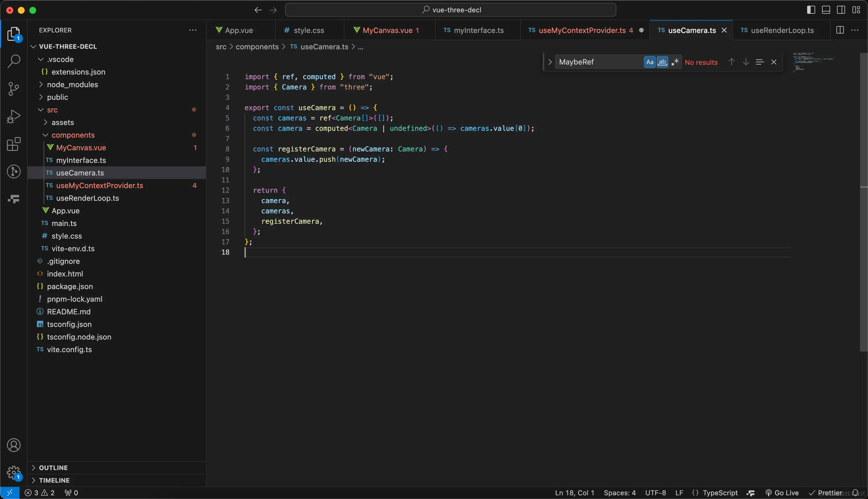Expand the OUTLINE section
Image resolution: width=868 pixels, height=499 pixels.
pos(53,467)
